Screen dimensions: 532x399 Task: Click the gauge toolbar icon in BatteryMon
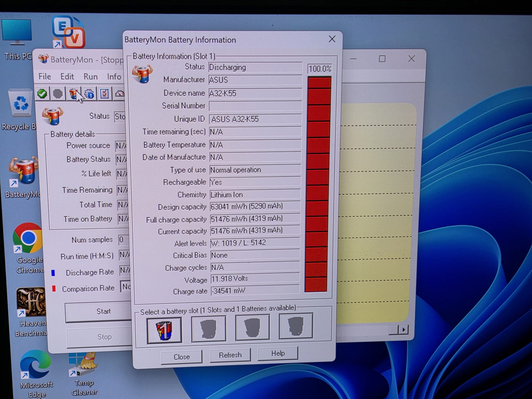(119, 93)
